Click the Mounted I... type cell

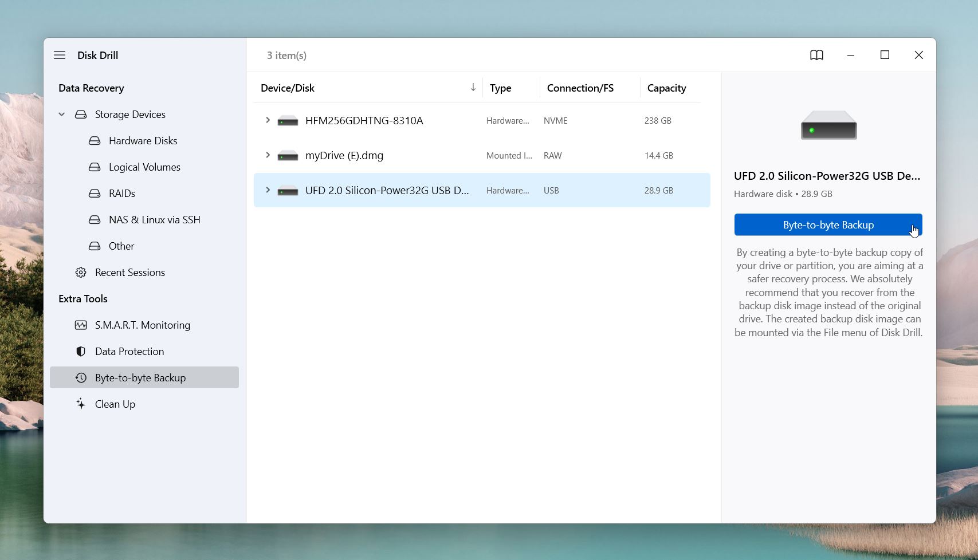pyautogui.click(x=509, y=156)
